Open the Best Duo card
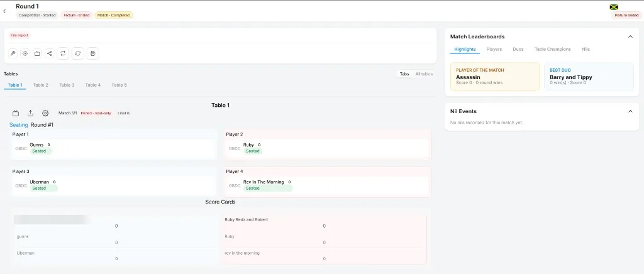 point(589,77)
